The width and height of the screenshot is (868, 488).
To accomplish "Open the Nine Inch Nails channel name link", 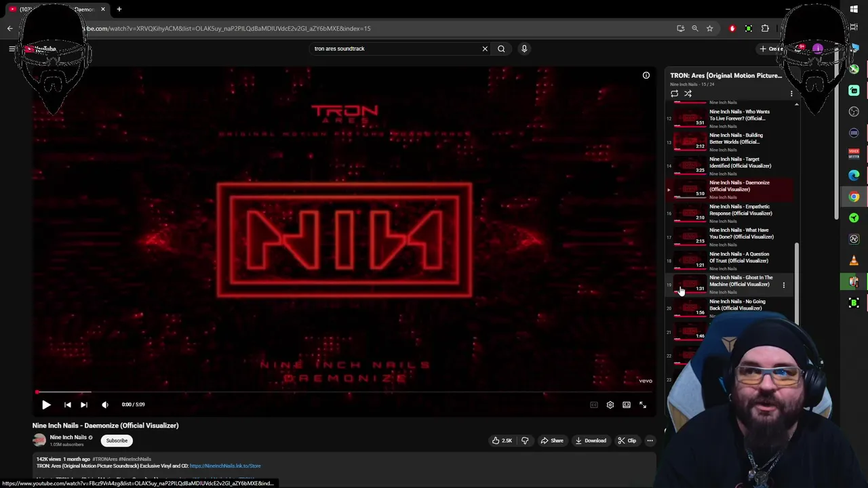I will tap(68, 437).
